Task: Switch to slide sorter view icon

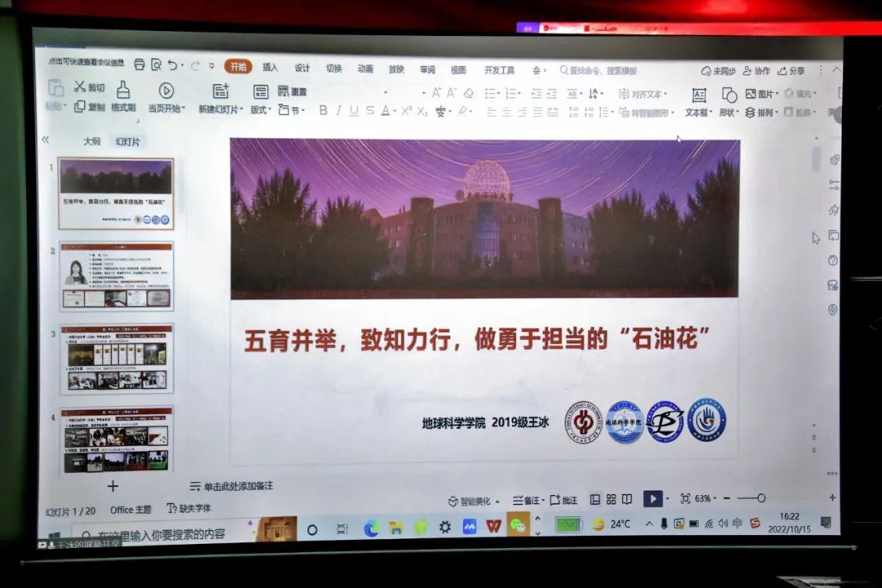Action: [x=611, y=499]
